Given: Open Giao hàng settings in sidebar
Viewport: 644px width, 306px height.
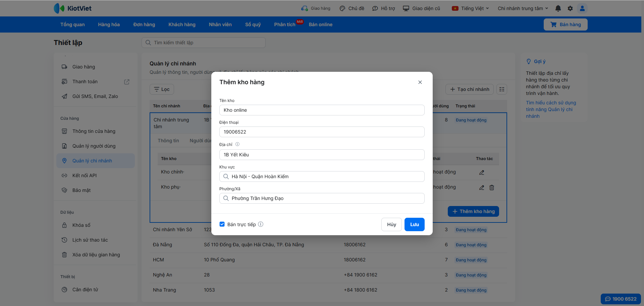Looking at the screenshot, I should [96, 67].
